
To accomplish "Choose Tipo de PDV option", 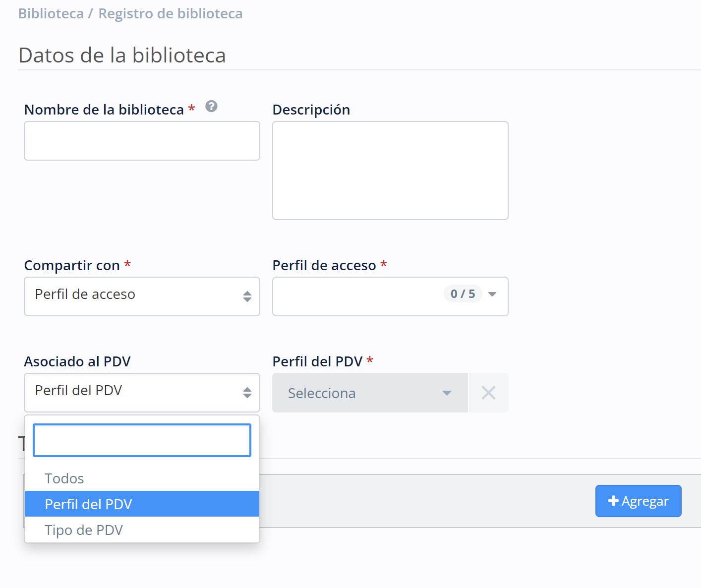I will coord(84,530).
